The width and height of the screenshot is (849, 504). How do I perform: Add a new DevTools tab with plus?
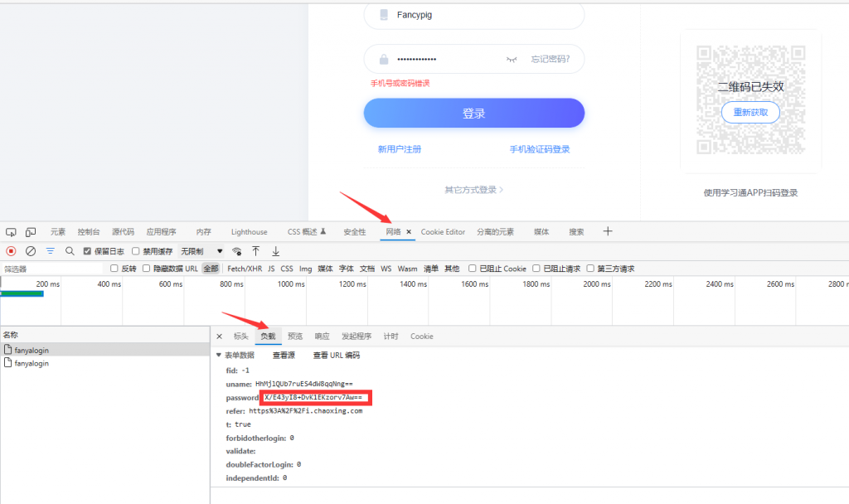(x=608, y=231)
